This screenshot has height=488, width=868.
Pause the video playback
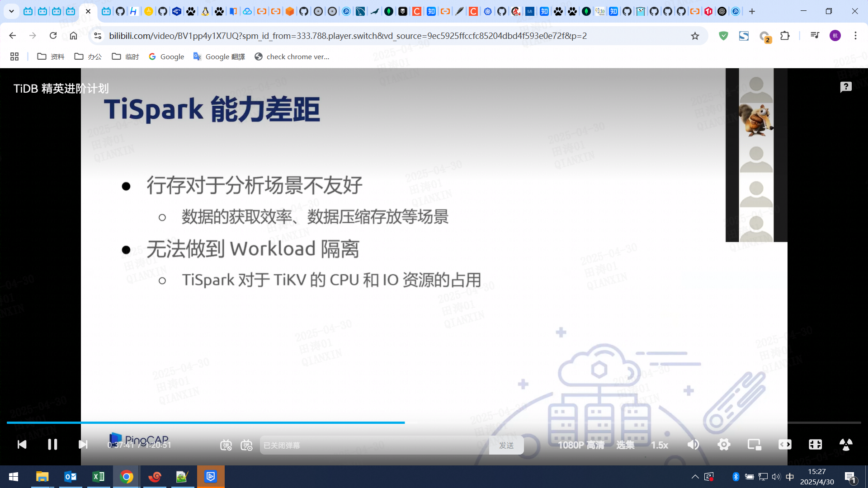pyautogui.click(x=52, y=445)
